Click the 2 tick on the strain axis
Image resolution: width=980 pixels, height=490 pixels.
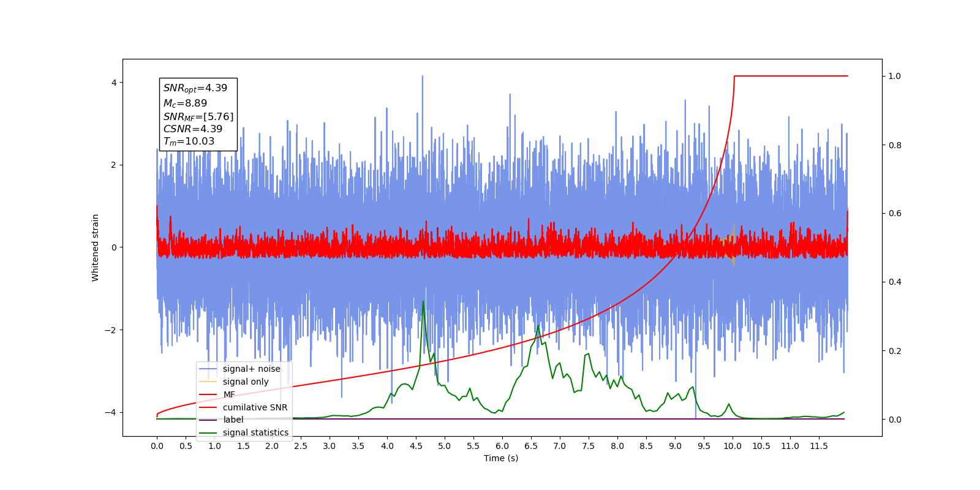click(113, 165)
